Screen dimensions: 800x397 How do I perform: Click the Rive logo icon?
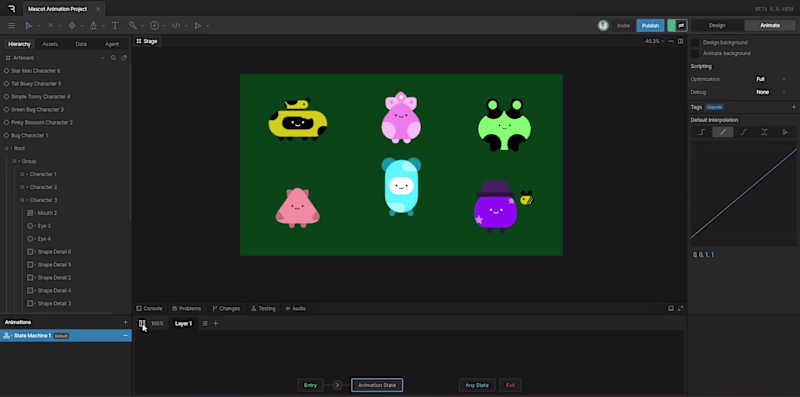coord(12,9)
